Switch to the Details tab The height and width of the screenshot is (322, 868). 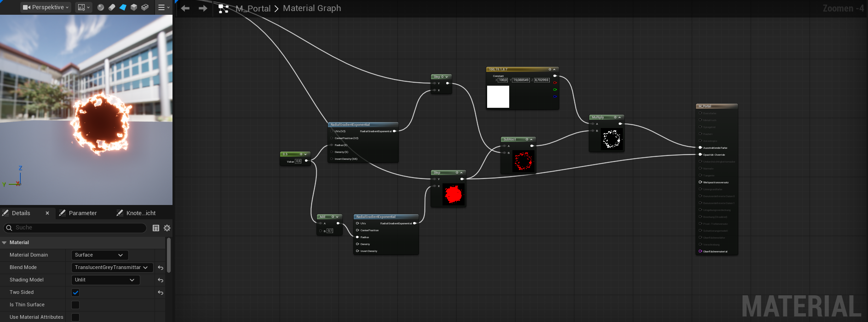[21, 213]
